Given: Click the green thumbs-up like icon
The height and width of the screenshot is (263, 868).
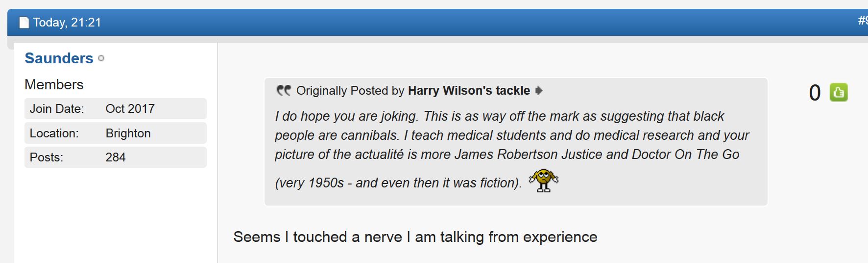Looking at the screenshot, I should coord(839,92).
